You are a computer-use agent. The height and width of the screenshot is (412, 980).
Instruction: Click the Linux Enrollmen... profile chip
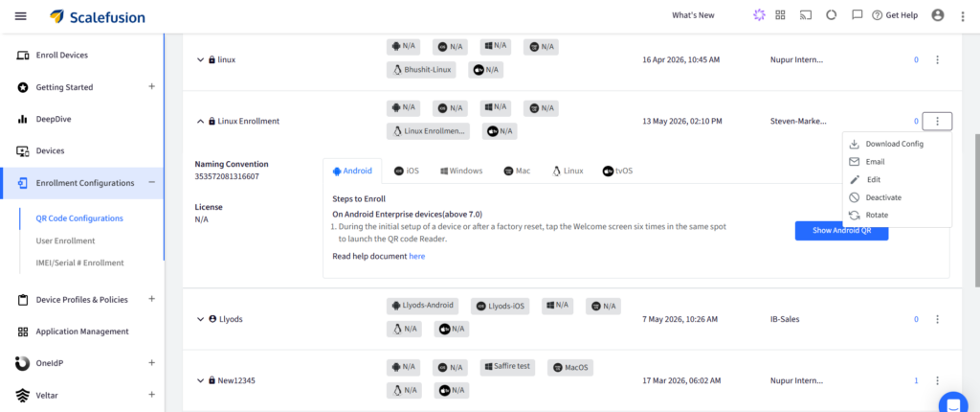tap(428, 131)
